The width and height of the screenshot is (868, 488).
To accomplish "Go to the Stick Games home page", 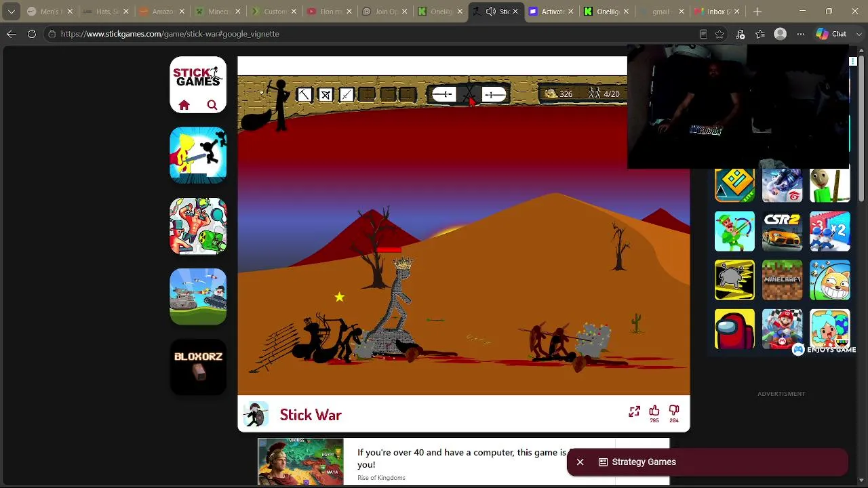I will click(x=184, y=105).
